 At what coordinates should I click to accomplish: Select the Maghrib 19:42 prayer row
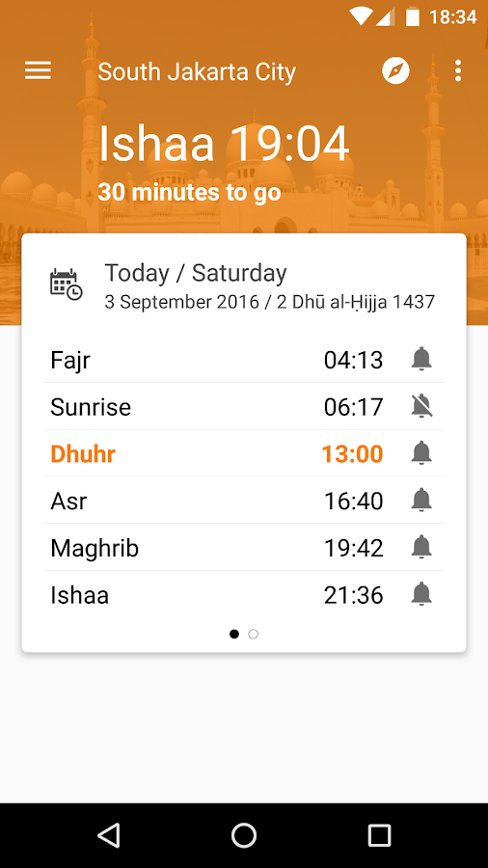pos(244,548)
